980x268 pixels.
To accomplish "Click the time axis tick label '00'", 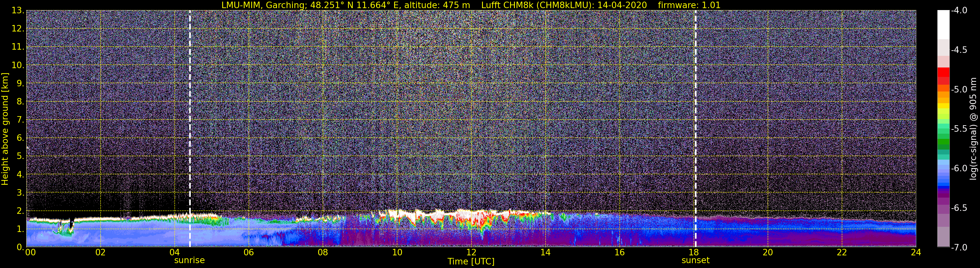I will [31, 252].
